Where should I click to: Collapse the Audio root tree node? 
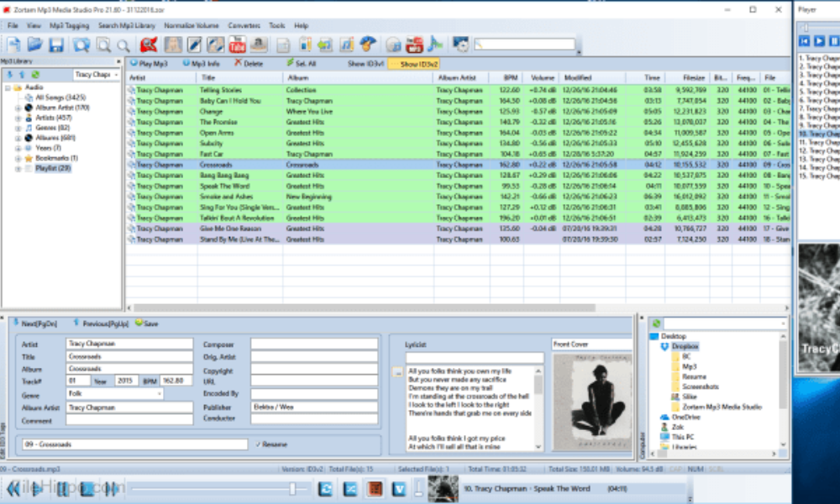[x=8, y=87]
